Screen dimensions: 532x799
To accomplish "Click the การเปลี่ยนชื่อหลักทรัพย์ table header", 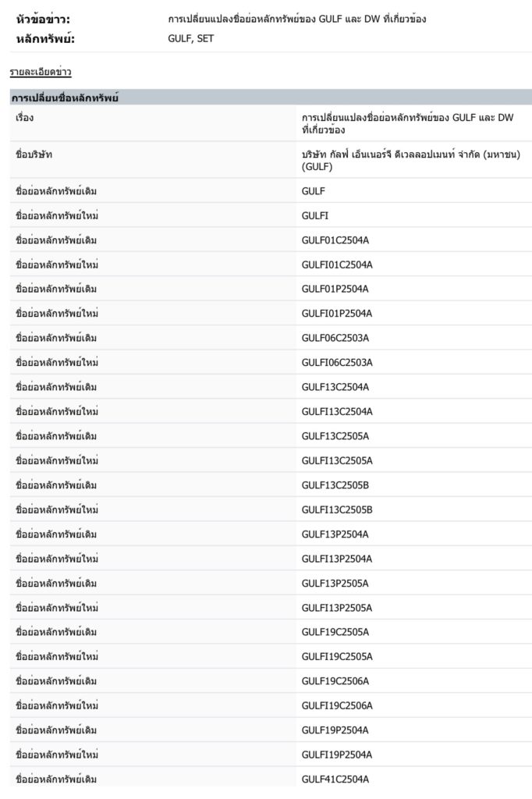I will tap(64, 98).
